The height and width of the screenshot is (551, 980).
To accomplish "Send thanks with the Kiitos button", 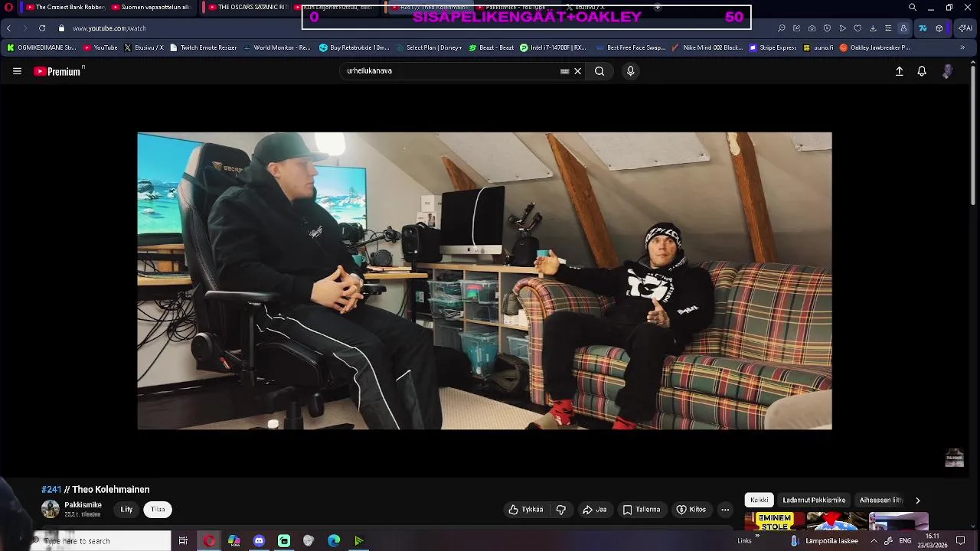I will [x=691, y=510].
